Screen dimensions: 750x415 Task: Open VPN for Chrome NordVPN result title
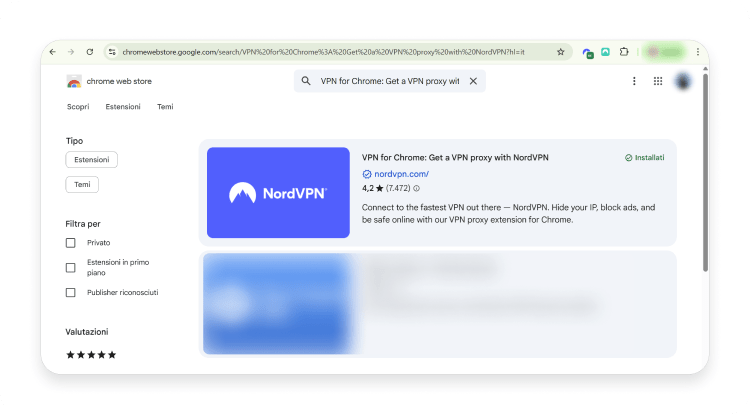(x=455, y=157)
